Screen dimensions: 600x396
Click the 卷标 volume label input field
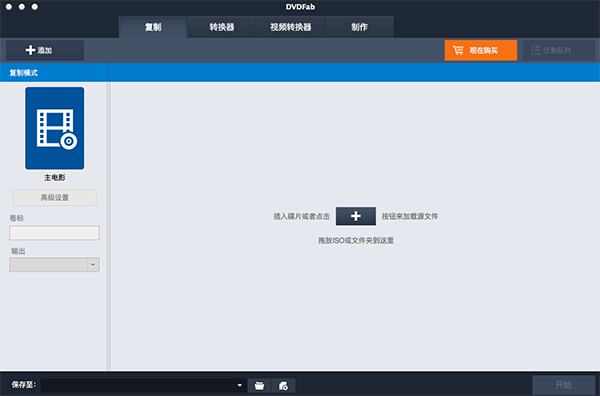point(54,233)
